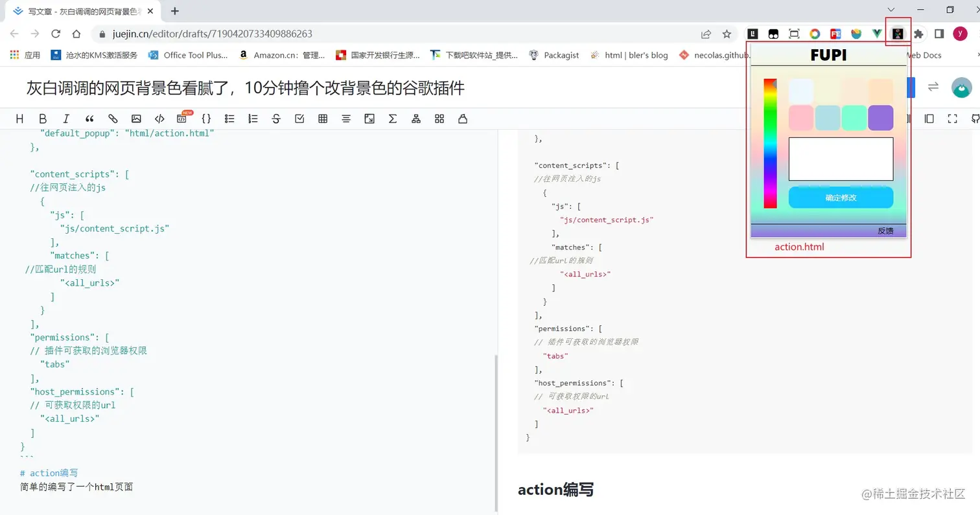Open the new code block feature icon
The width and height of the screenshot is (980, 515).
click(183, 119)
